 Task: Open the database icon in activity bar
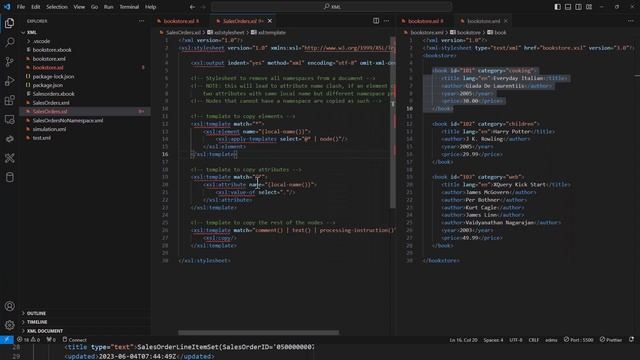coord(9,177)
